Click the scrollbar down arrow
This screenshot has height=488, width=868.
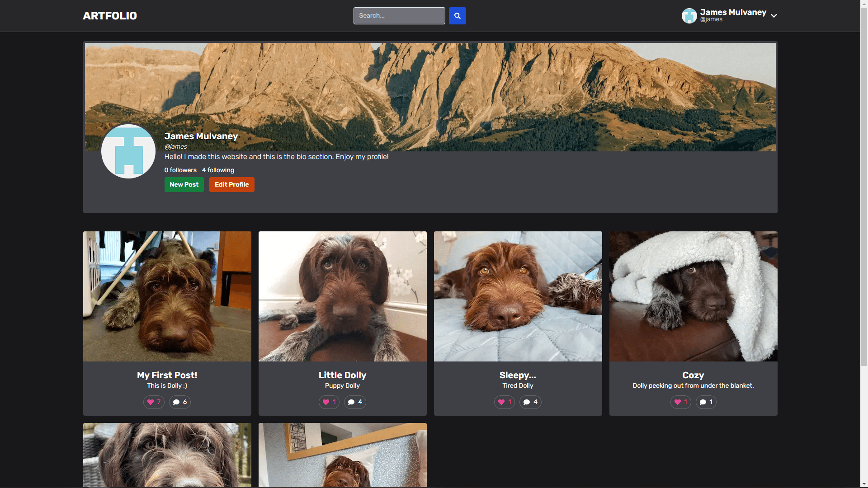(x=864, y=484)
